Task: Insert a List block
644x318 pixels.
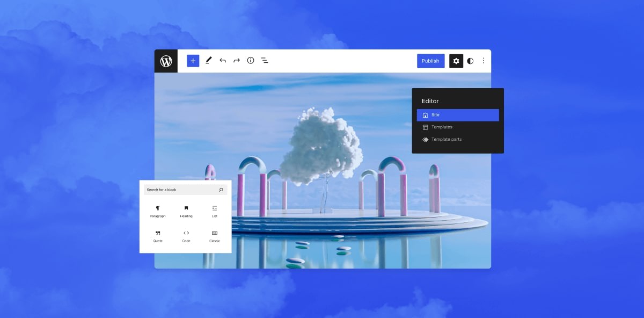Action: point(215,211)
